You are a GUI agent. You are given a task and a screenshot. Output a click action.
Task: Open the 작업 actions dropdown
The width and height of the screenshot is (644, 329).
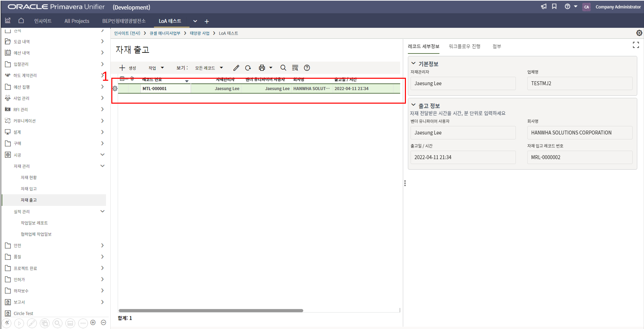(x=156, y=68)
